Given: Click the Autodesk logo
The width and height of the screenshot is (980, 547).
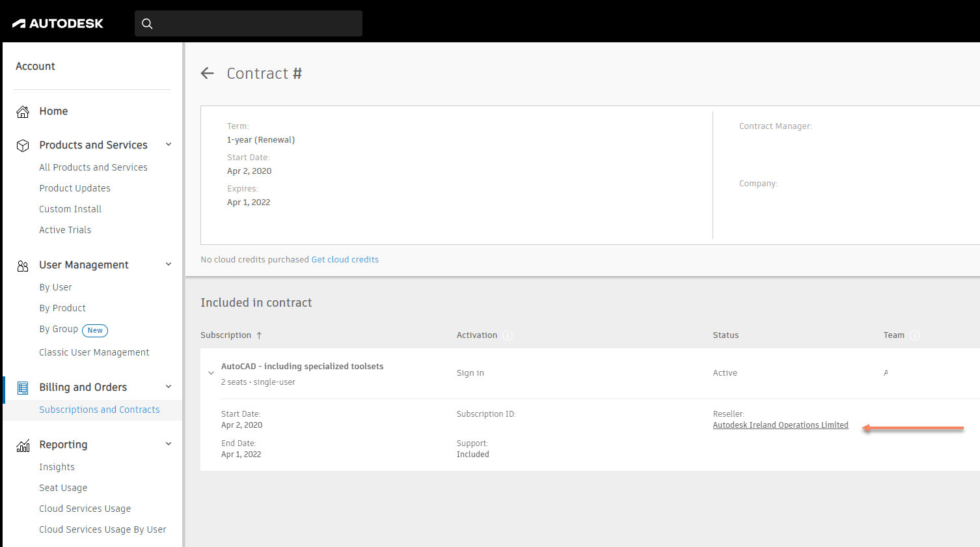Looking at the screenshot, I should point(57,23).
